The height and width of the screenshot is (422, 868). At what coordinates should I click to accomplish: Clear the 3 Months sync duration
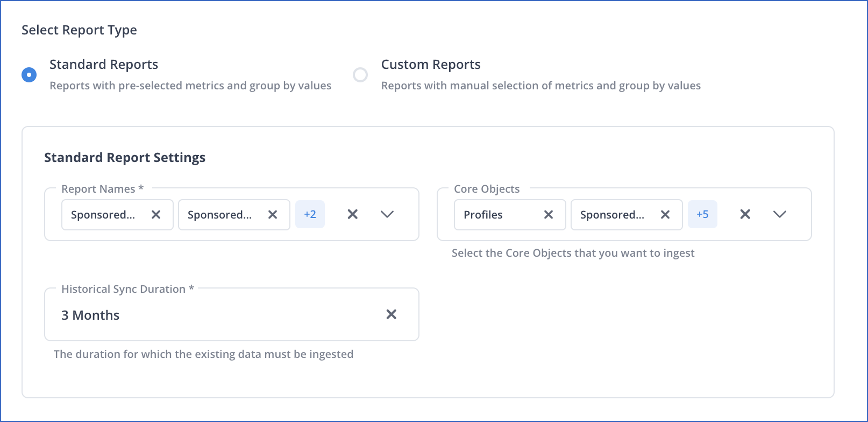tap(392, 314)
